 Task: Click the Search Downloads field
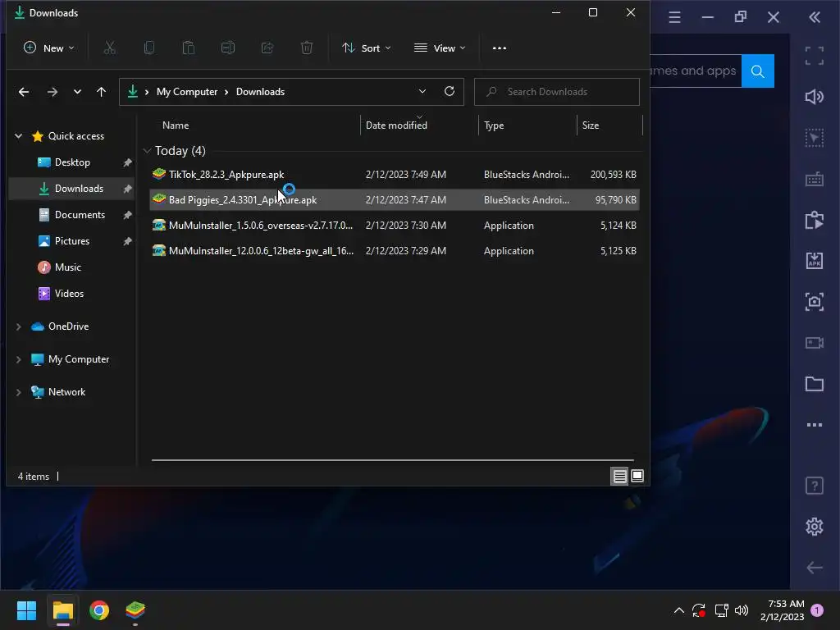(557, 92)
